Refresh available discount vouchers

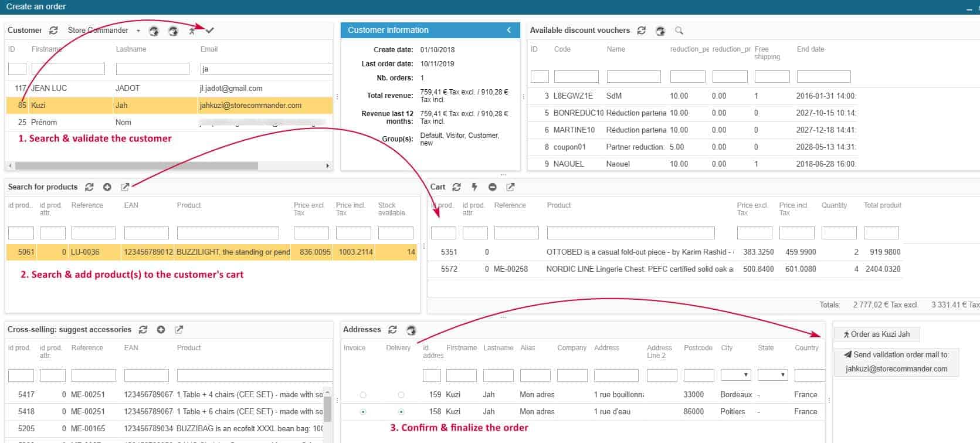tap(642, 31)
